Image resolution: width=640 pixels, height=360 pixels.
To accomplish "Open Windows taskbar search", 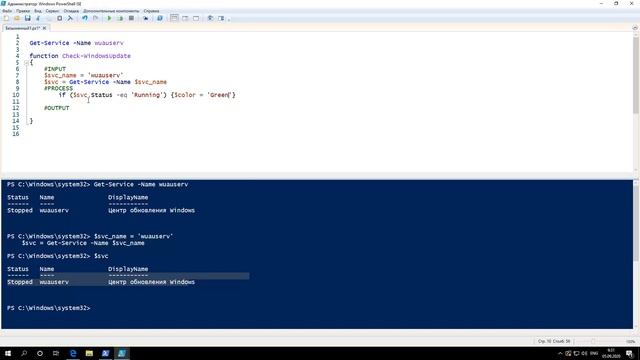I will (x=24, y=353).
